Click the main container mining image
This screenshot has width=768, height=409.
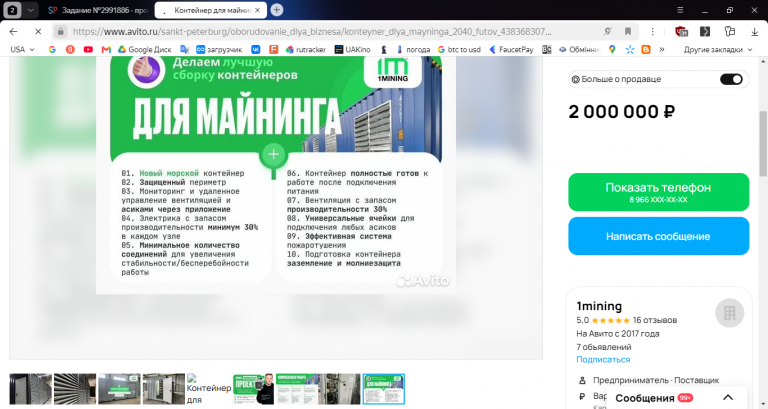(276, 175)
